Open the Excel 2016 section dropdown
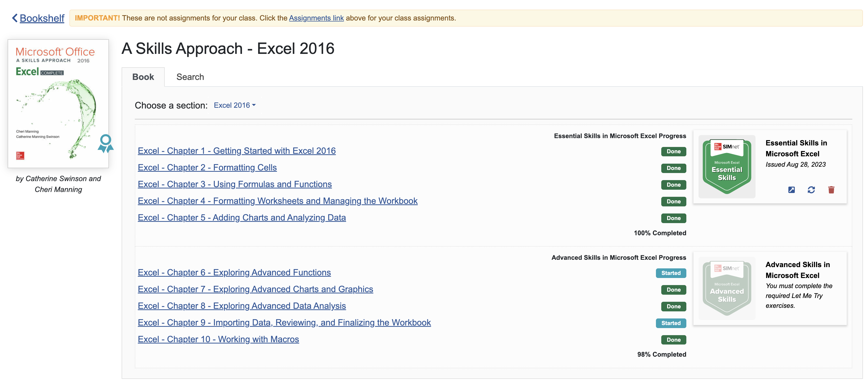 tap(235, 105)
